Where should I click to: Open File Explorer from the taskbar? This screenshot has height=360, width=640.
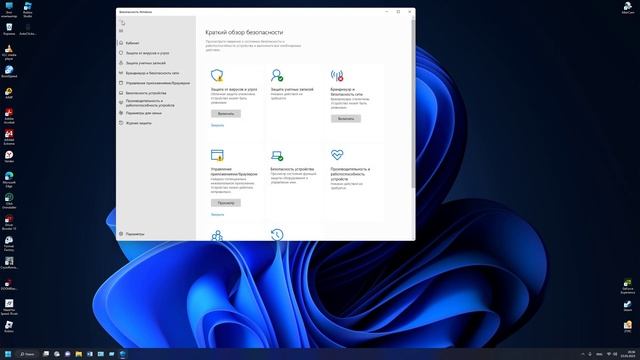pos(79,354)
